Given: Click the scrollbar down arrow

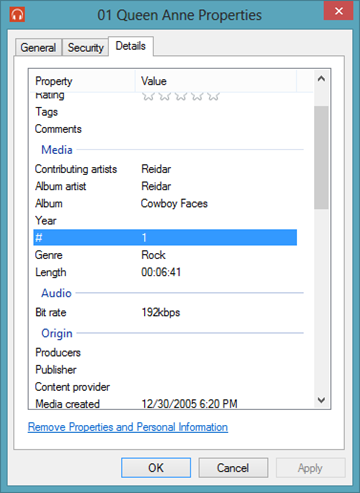Looking at the screenshot, I should pos(321,400).
